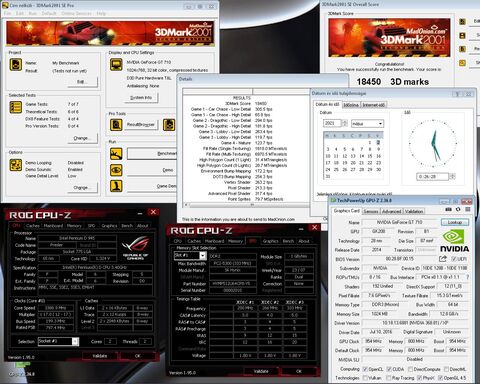
Task: Click Change button under Options
Action: click(x=83, y=188)
